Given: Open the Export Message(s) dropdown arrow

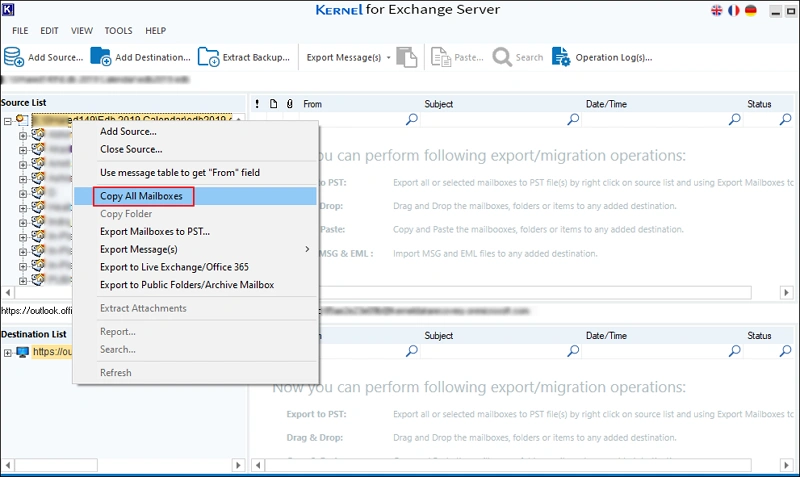Looking at the screenshot, I should (388, 58).
